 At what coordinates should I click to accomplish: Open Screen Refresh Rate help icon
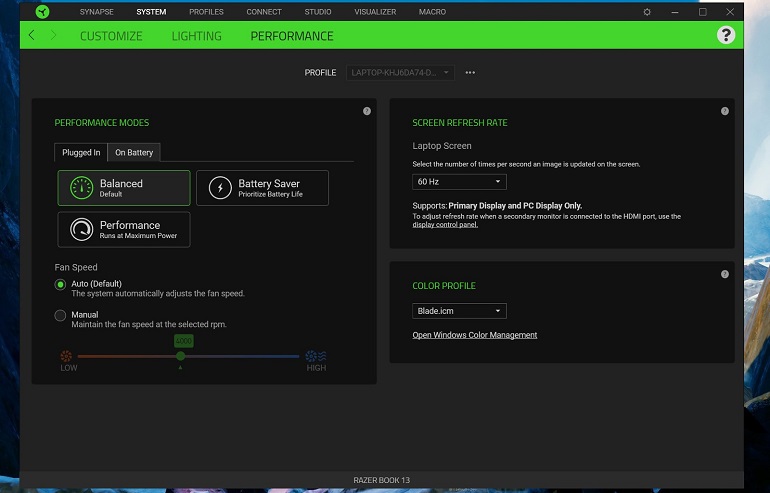tap(725, 111)
